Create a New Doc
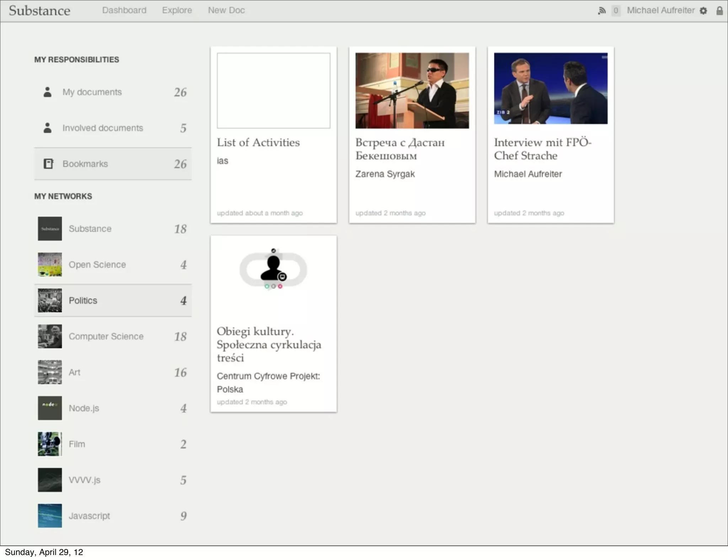This screenshot has height=560, width=728. pyautogui.click(x=226, y=10)
